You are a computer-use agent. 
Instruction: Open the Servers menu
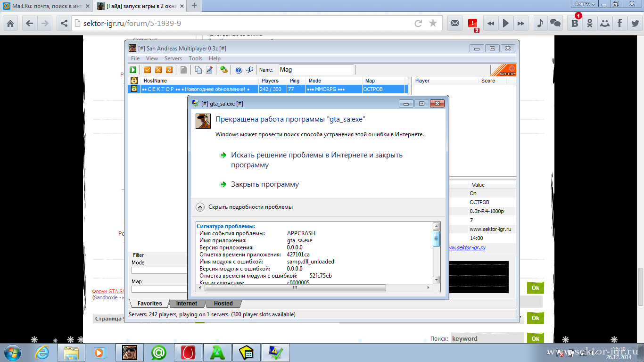tap(173, 58)
